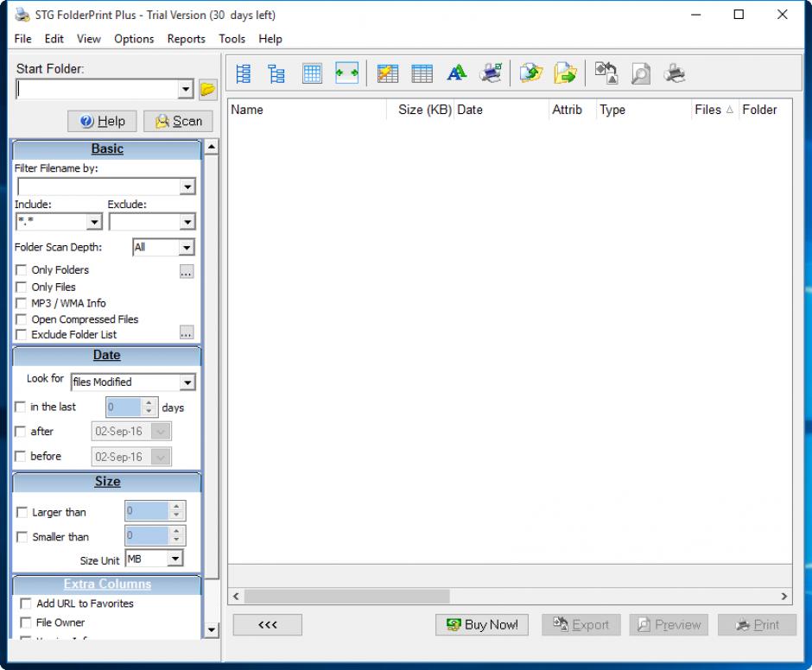This screenshot has height=670, width=812.
Task: Click the folder with green up arrow icon
Action: (530, 73)
